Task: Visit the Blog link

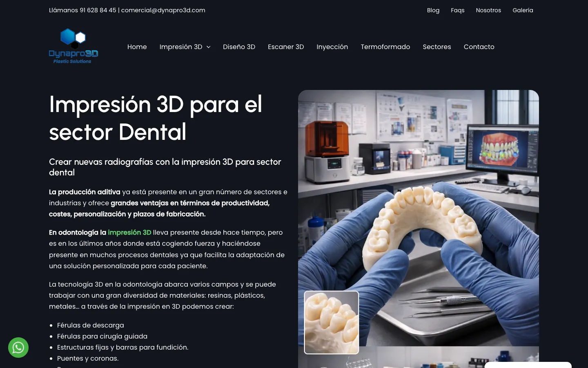Action: 433,10
